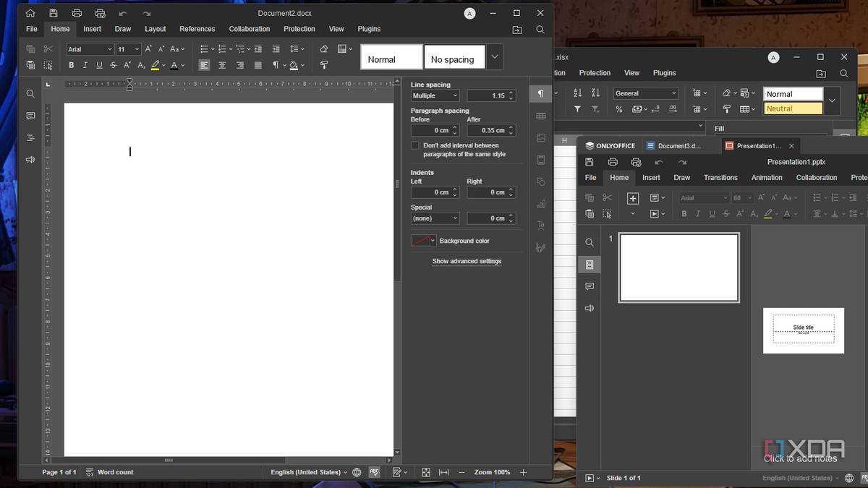The width and height of the screenshot is (868, 488).
Task: Open the Layout tab in Document2
Action: (155, 29)
